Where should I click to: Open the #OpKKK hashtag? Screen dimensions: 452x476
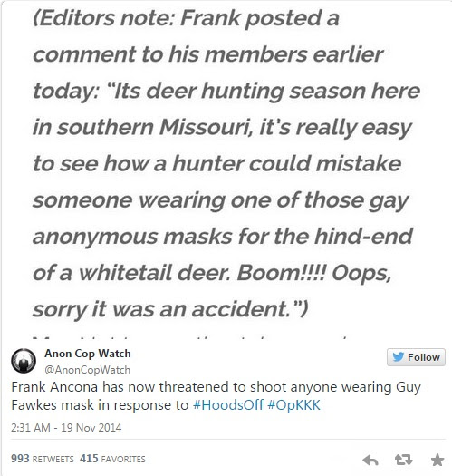[294, 405]
